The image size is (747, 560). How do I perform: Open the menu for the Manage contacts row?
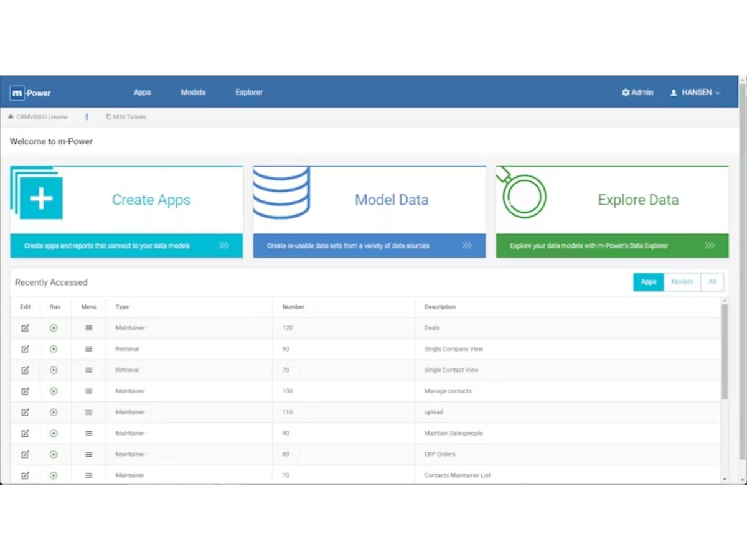click(x=89, y=391)
